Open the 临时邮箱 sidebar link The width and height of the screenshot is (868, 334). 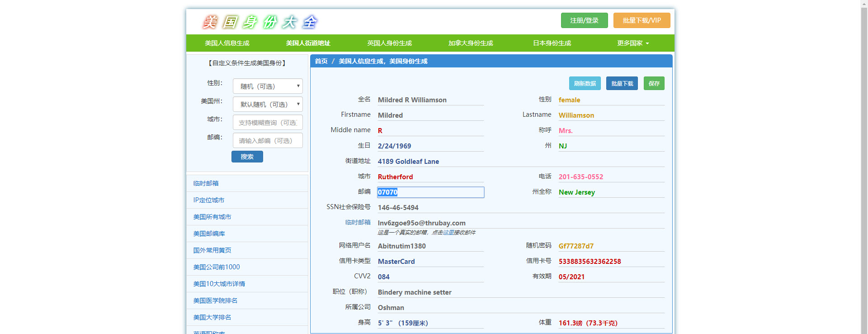206,183
